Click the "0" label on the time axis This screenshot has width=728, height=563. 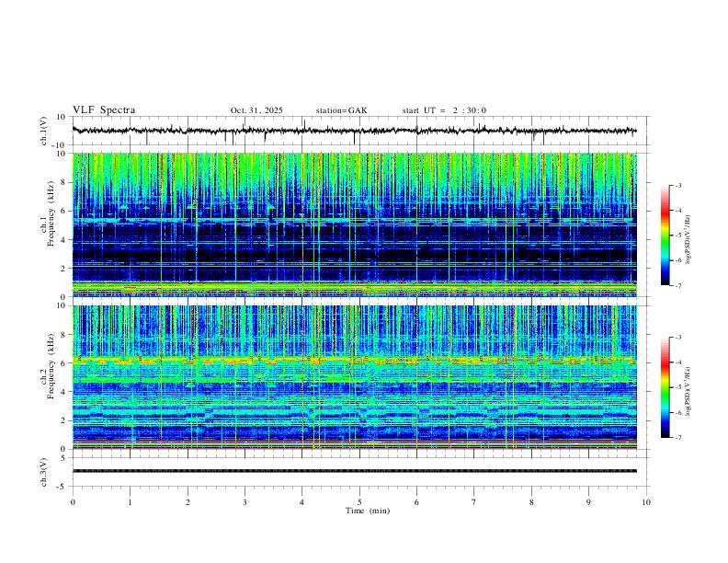coord(73,502)
